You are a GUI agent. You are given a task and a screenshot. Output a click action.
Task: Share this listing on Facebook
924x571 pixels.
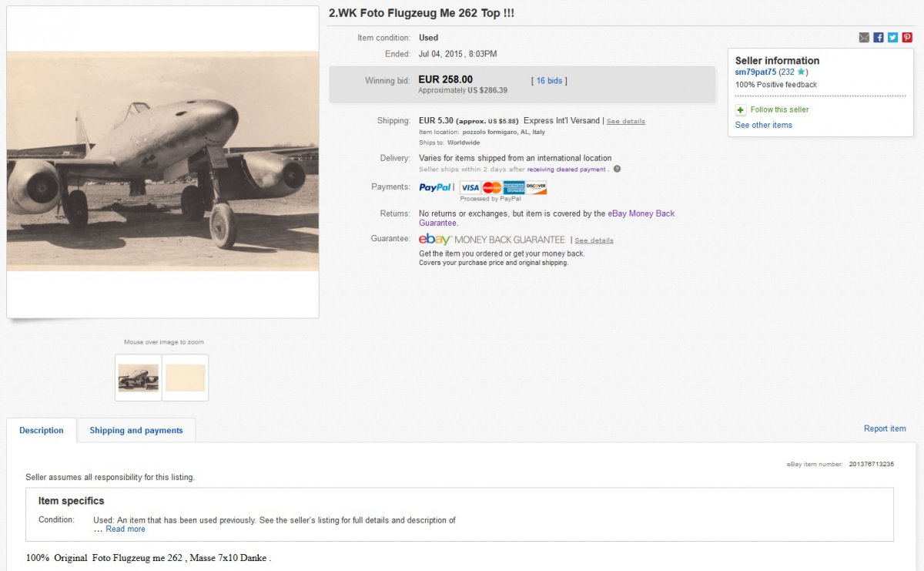click(879, 38)
